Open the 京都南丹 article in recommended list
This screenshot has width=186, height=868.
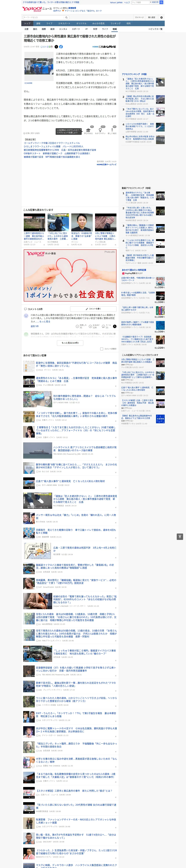[x=76, y=531]
